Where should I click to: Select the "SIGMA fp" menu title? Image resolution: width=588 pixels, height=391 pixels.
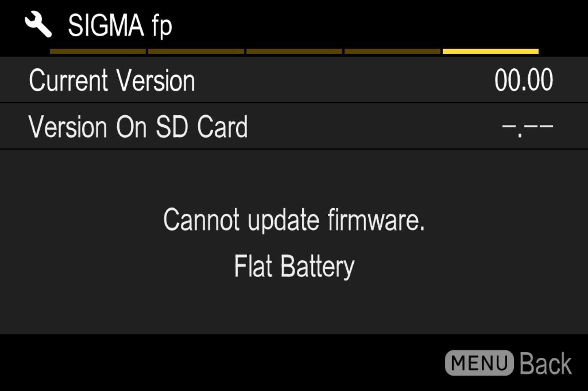(120, 25)
